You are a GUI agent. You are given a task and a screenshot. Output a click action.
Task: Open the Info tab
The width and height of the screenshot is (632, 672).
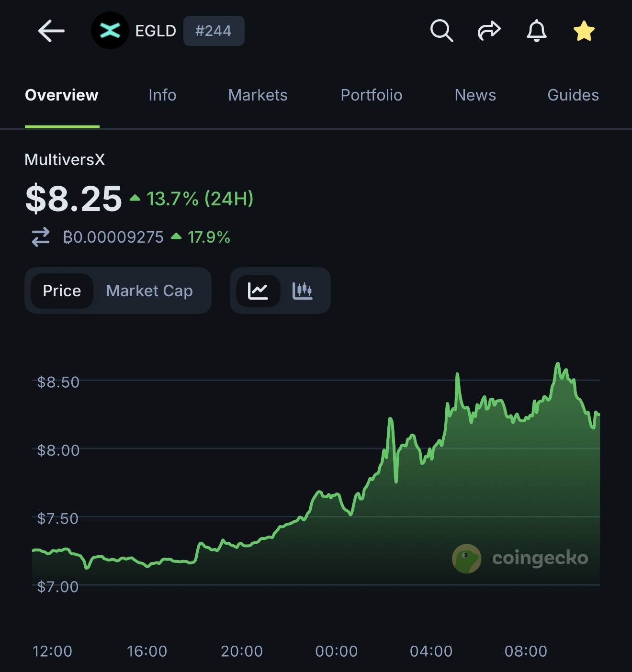click(x=162, y=95)
